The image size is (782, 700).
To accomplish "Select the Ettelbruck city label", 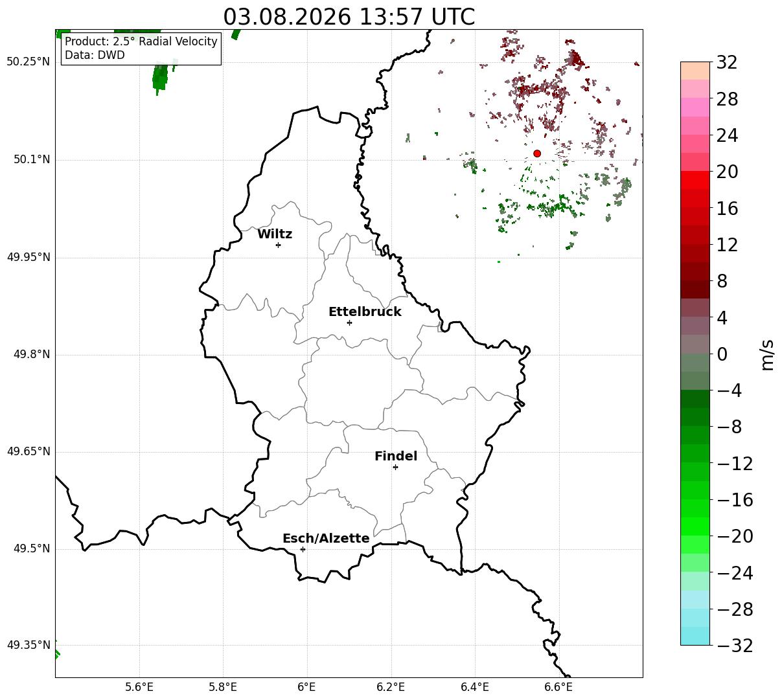I will click(x=365, y=312).
